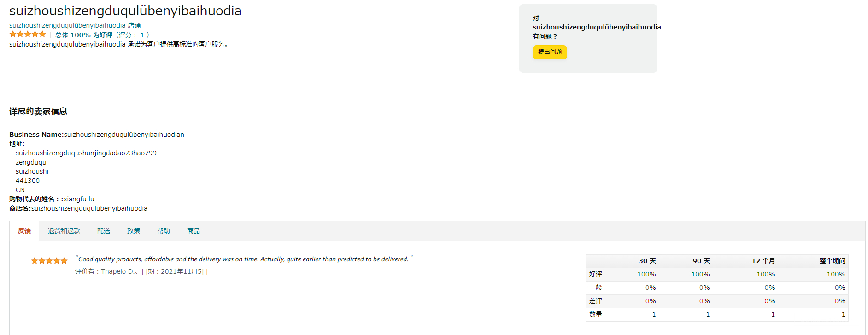Click the 一般 0% value for 30 天
868x335 pixels.
click(650, 288)
